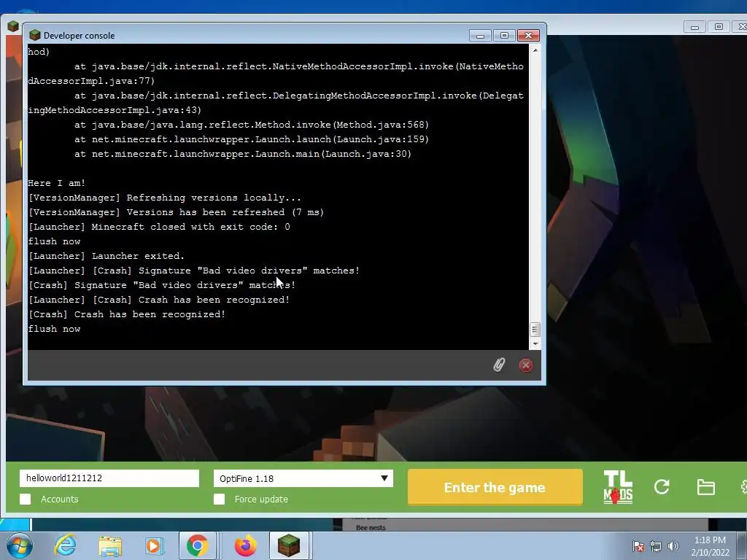Maximize the main launcher window behind console

(x=719, y=27)
